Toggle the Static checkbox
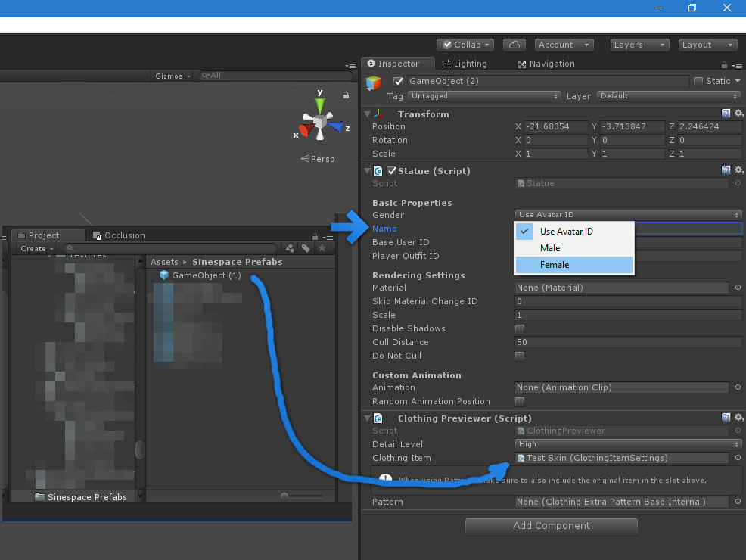 [698, 82]
